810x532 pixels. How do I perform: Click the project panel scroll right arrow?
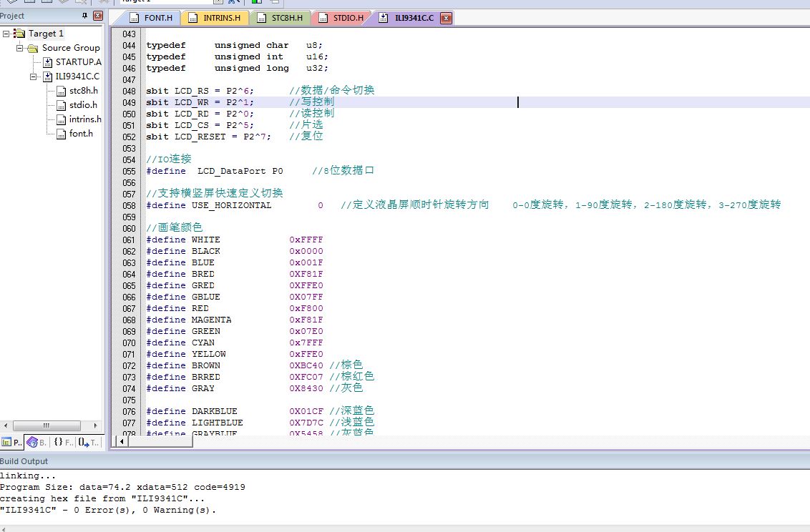coord(96,425)
